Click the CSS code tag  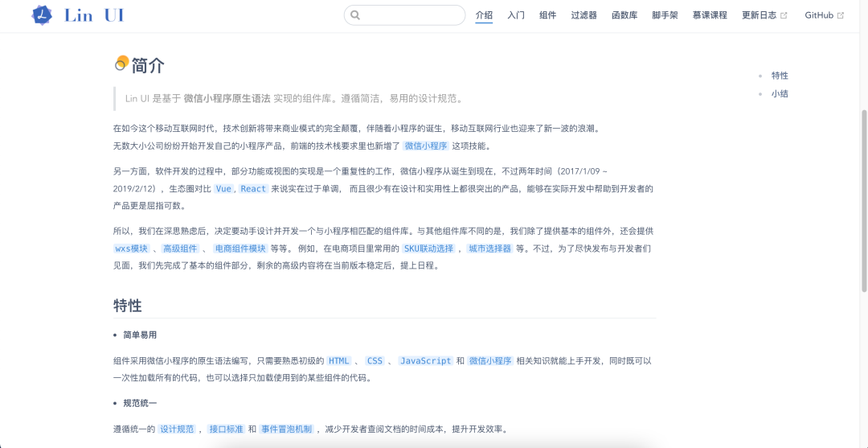point(375,361)
